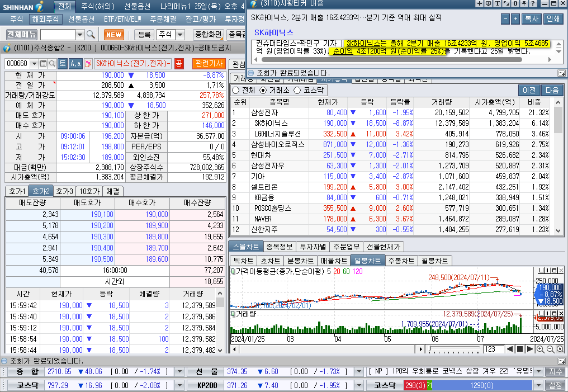Click the 설정 settings button bottom right
The height and width of the screenshot is (392, 568).
pyautogui.click(x=556, y=385)
